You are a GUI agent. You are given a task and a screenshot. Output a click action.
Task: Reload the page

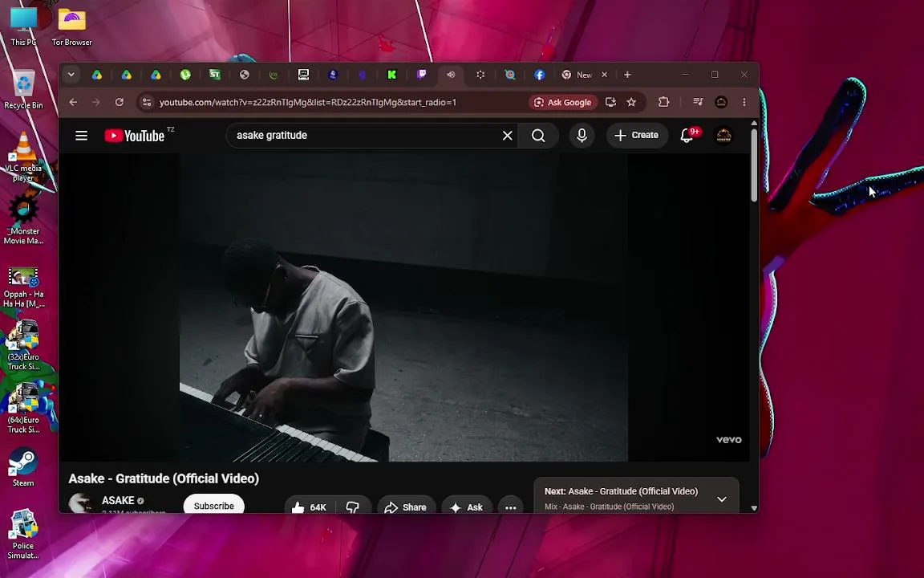pyautogui.click(x=119, y=102)
